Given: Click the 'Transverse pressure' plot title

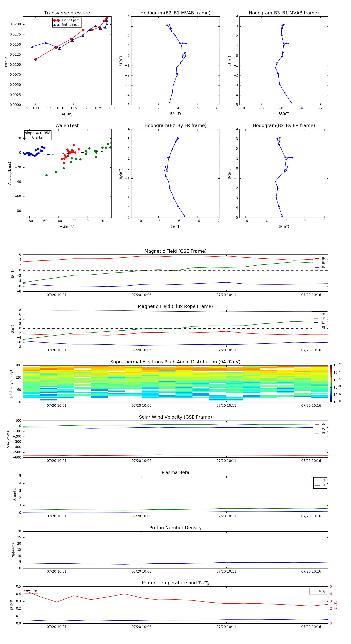Looking at the screenshot, I should (x=67, y=13).
